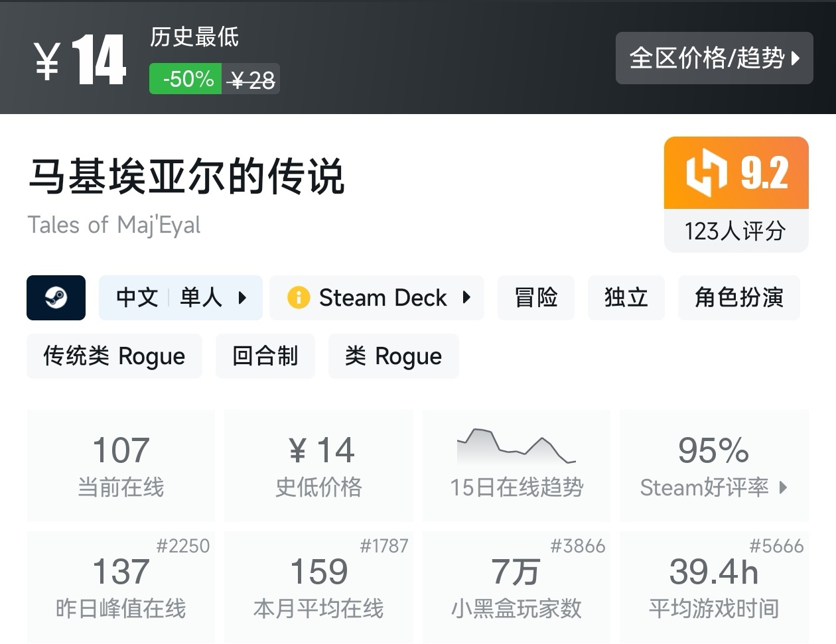
Task: Select the 独立 genre tag
Action: coord(626,298)
